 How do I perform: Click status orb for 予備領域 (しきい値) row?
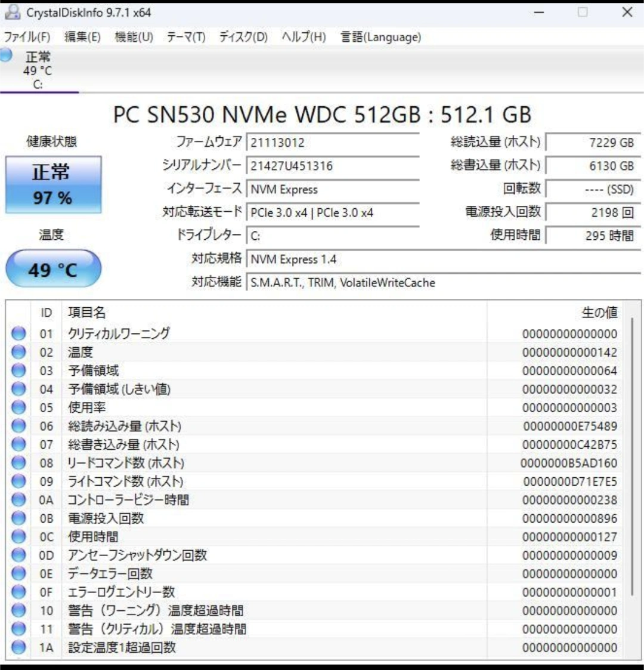18,389
